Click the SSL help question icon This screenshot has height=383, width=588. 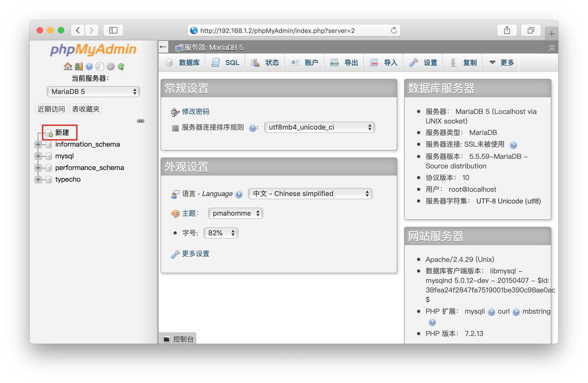[513, 145]
